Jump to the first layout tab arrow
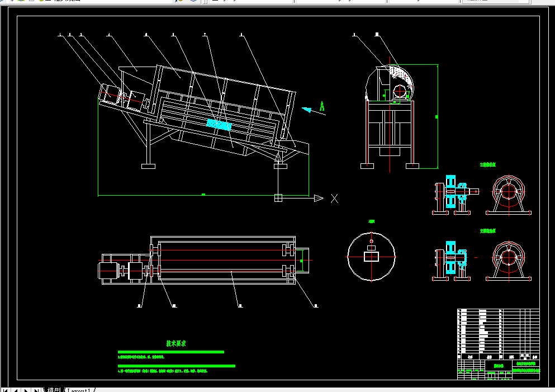The width and height of the screenshot is (555, 392). [5, 390]
